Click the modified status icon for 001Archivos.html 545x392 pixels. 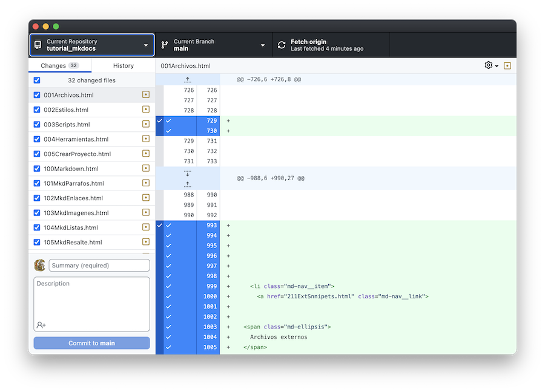point(145,95)
